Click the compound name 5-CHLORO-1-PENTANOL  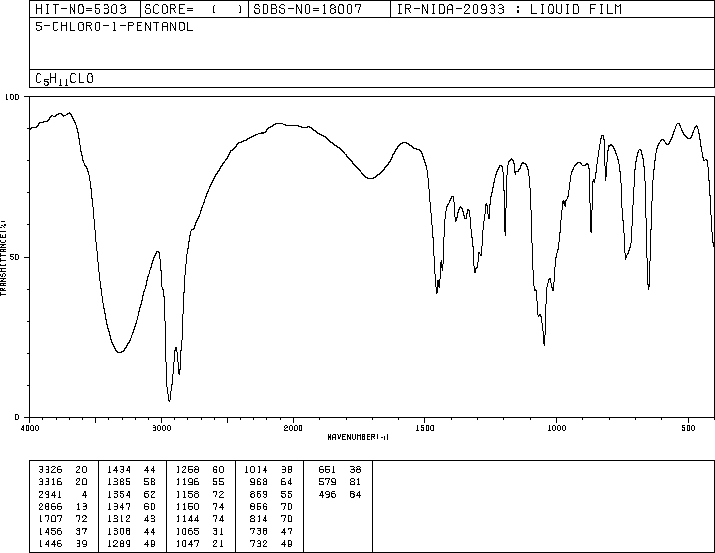[x=114, y=27]
